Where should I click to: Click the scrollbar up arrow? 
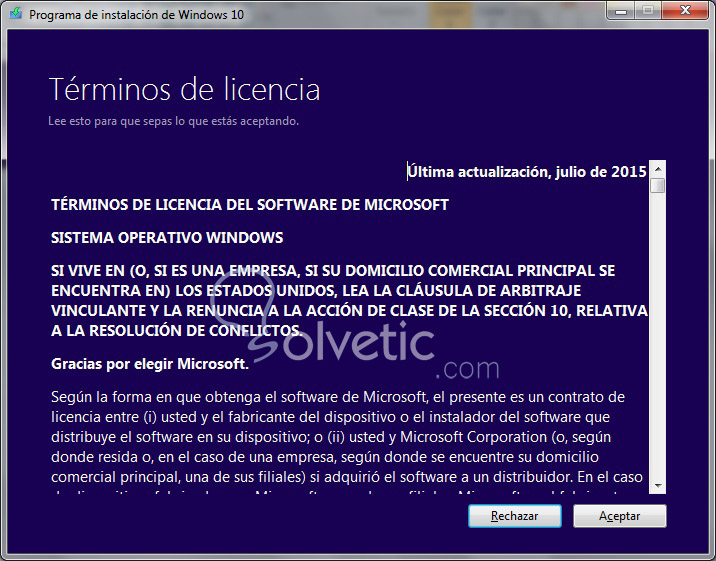click(658, 169)
